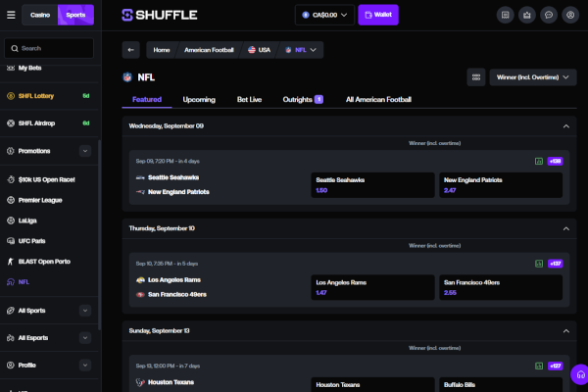Open the rewards crown icon
This screenshot has height=392, width=588.
tap(527, 15)
